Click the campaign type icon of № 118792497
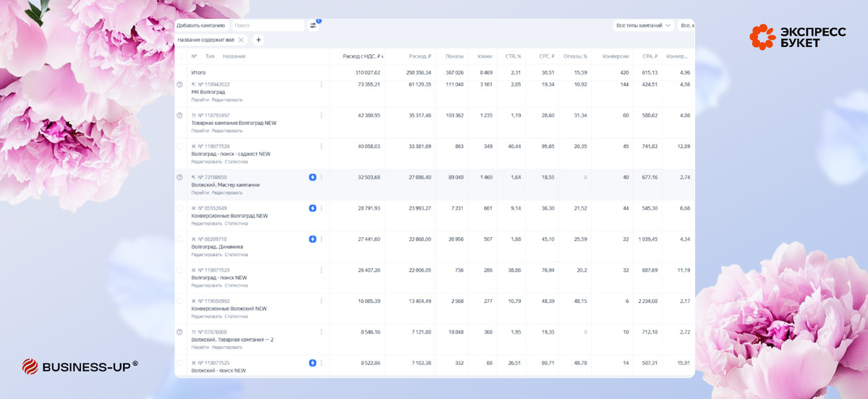 [193, 116]
